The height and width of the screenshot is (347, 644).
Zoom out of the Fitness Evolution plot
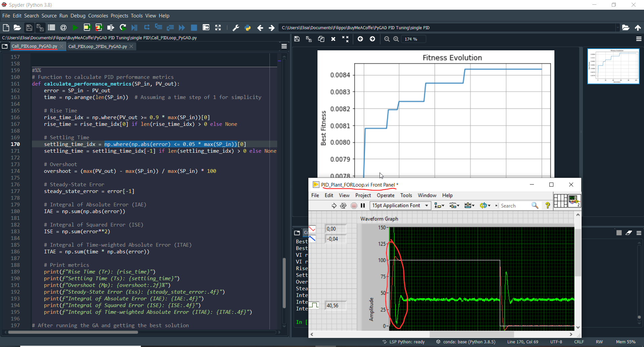pos(387,39)
